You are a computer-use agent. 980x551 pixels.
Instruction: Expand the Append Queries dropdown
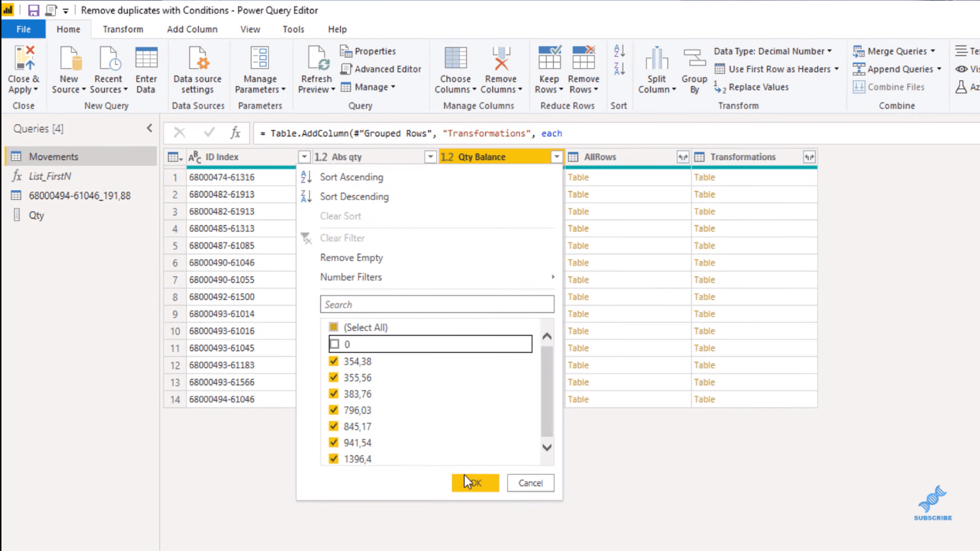(938, 69)
